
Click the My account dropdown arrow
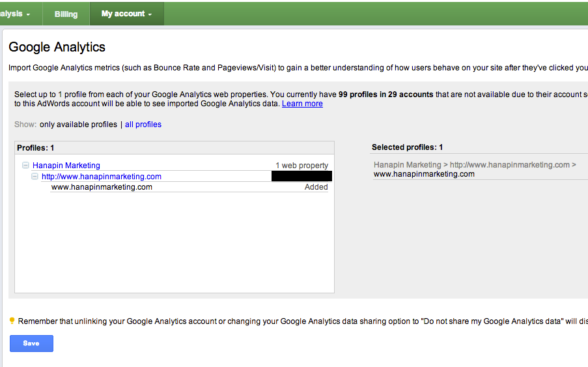150,14
